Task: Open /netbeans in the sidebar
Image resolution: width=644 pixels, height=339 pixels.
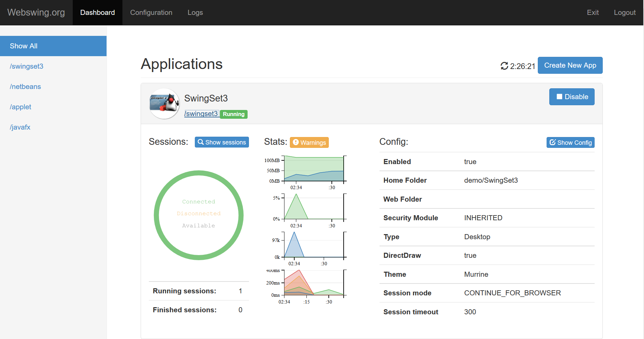Action: pyautogui.click(x=53, y=87)
